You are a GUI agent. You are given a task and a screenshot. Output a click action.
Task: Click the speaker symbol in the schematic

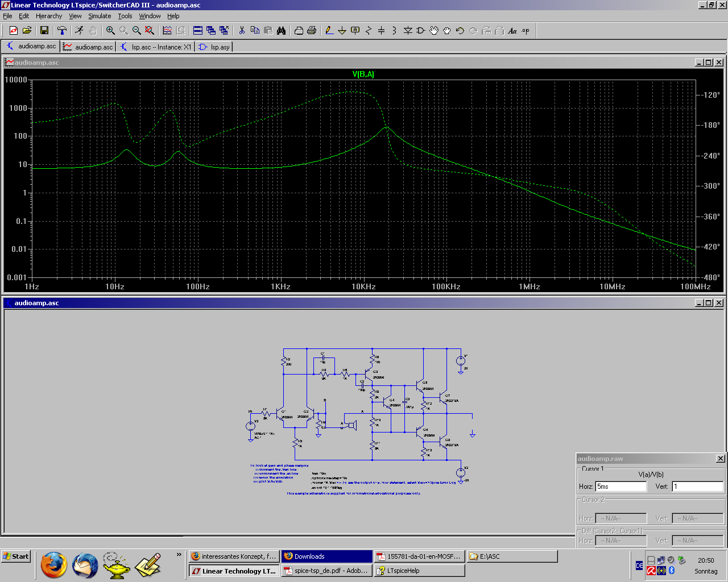[x=352, y=425]
